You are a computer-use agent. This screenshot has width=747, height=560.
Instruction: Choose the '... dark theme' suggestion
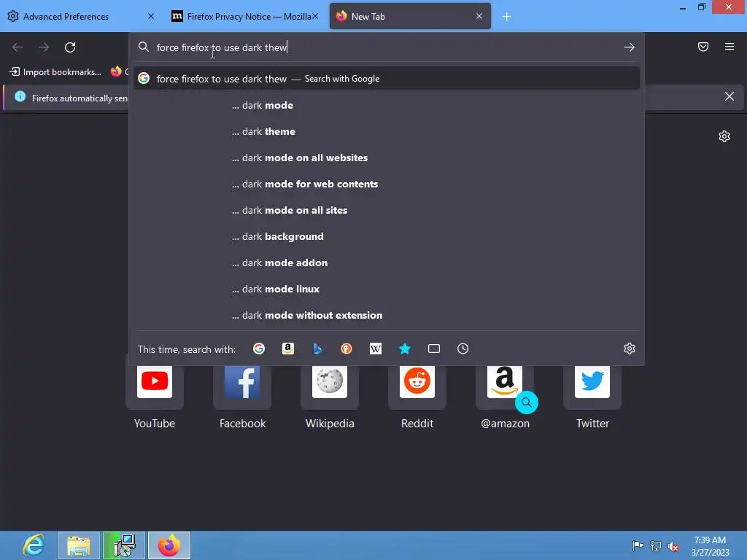click(387, 131)
